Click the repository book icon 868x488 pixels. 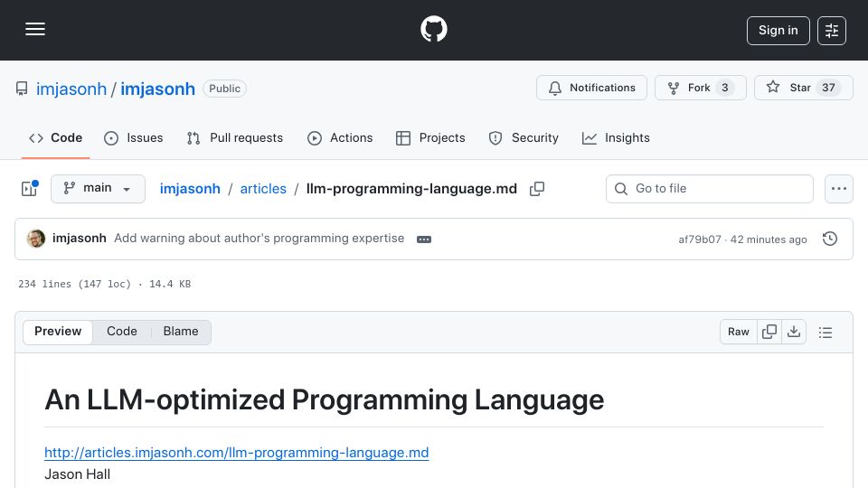(22, 89)
